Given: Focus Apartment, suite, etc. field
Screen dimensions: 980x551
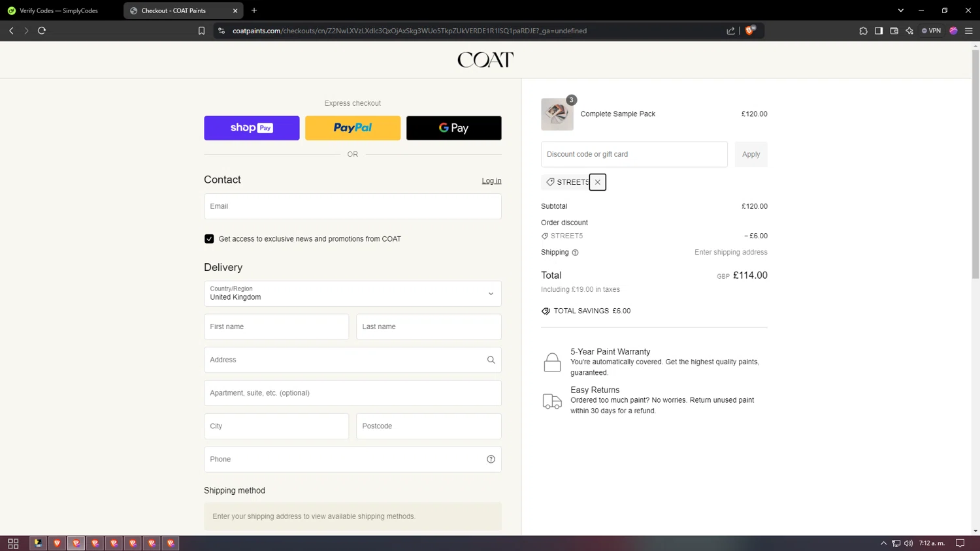Looking at the screenshot, I should 353,393.
